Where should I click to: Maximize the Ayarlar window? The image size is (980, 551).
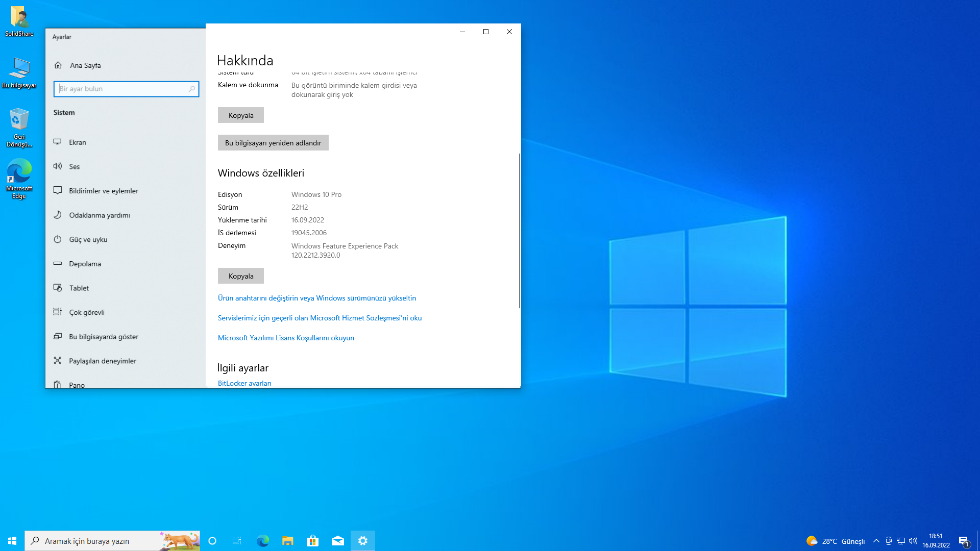pos(486,32)
